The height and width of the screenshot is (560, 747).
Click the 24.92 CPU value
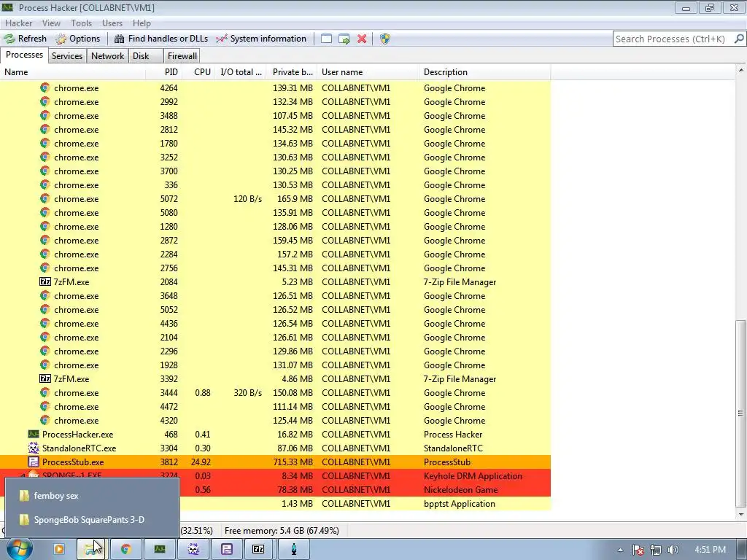pyautogui.click(x=201, y=462)
